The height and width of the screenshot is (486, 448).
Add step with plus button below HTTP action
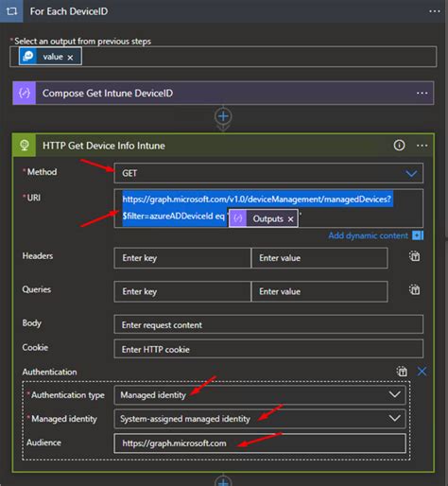click(x=223, y=481)
